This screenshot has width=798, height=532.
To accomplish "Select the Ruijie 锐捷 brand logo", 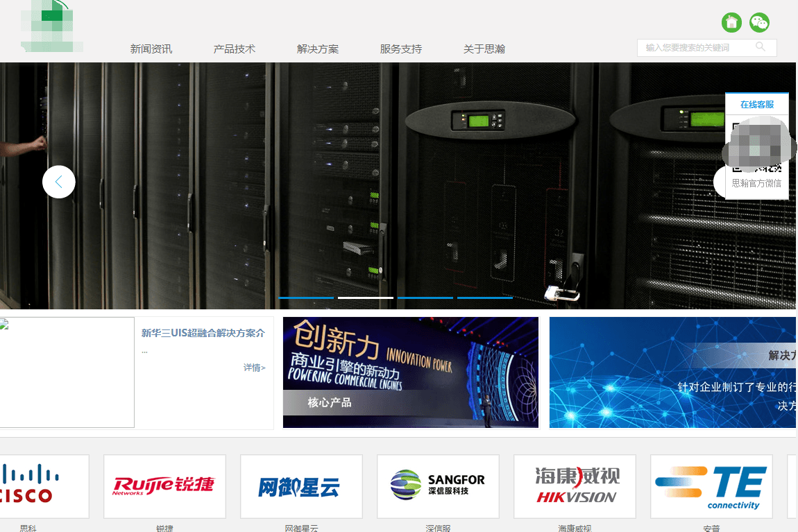I will click(x=164, y=486).
